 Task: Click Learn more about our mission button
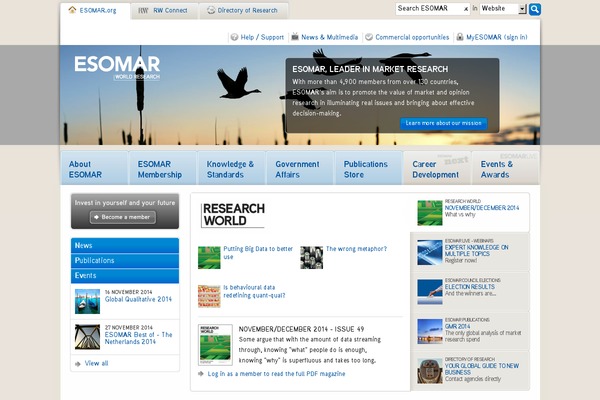442,124
